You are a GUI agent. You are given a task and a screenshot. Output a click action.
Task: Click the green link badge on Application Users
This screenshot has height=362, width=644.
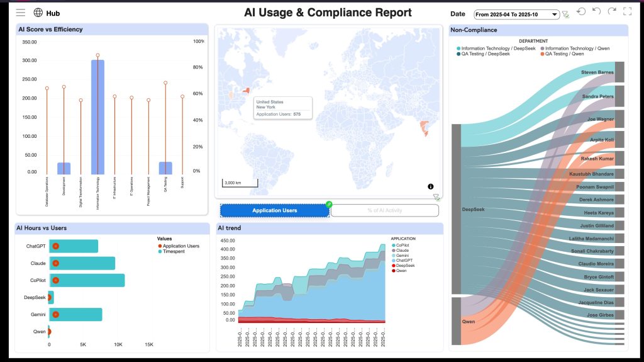[x=328, y=204]
